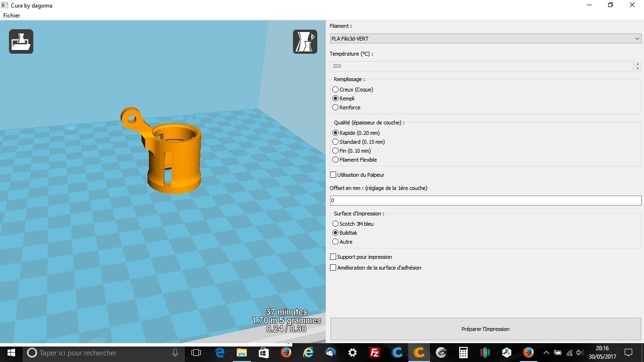Viewport: 644px width, 362px height.
Task: Open the Windows Store taskbar icon
Action: (264, 353)
